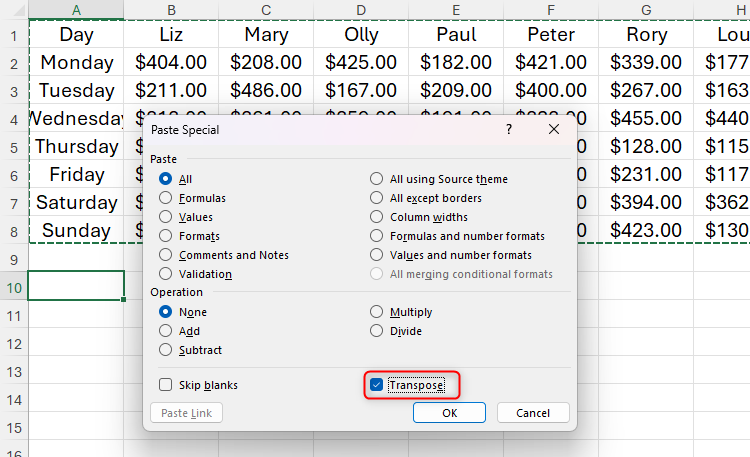Click column header G
The image size is (750, 457).
point(646,10)
